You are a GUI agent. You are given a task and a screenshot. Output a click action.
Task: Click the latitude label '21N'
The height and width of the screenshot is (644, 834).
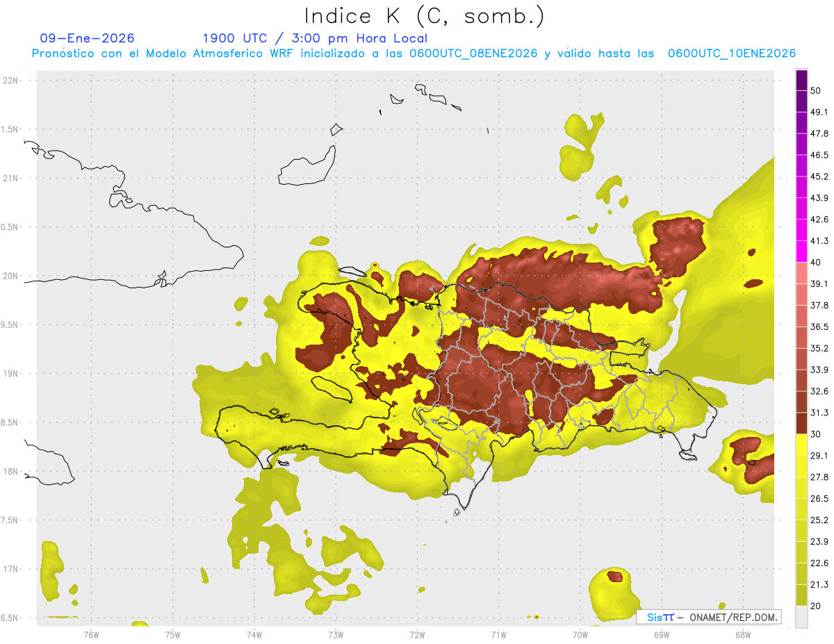[11, 178]
